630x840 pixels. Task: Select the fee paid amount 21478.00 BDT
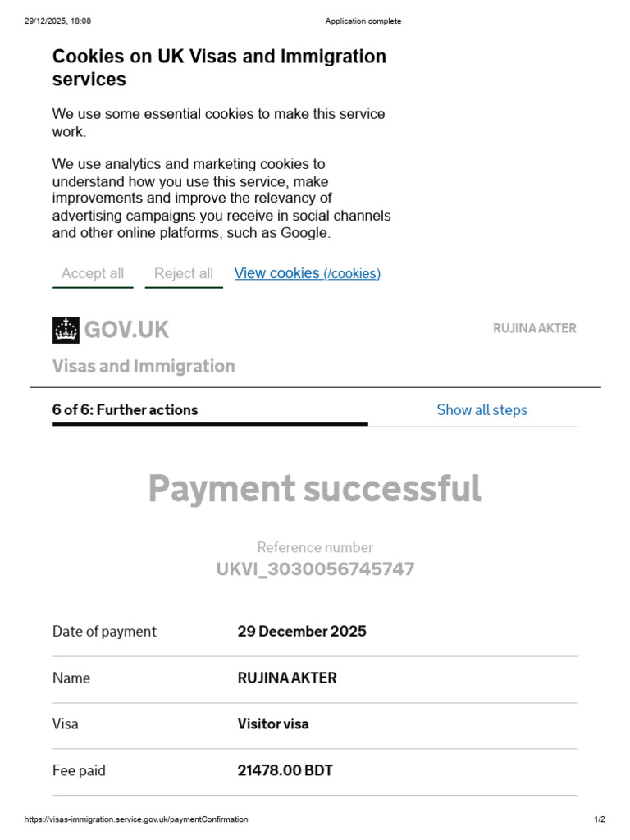click(285, 771)
